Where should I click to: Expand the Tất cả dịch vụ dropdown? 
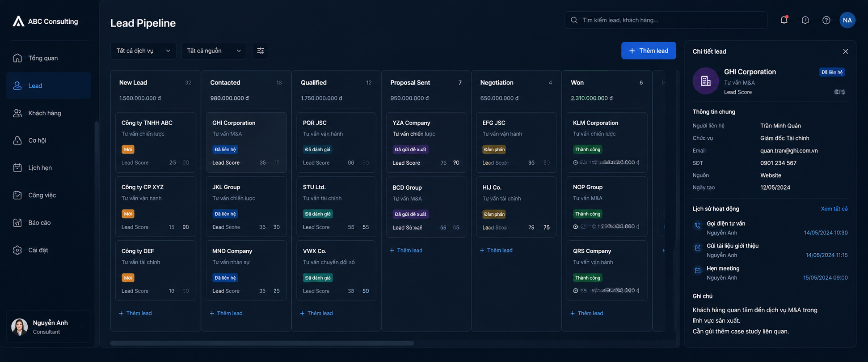[x=143, y=51]
